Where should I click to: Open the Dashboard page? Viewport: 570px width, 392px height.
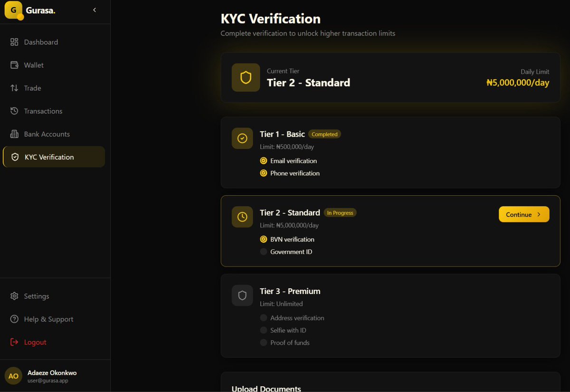(x=55, y=42)
